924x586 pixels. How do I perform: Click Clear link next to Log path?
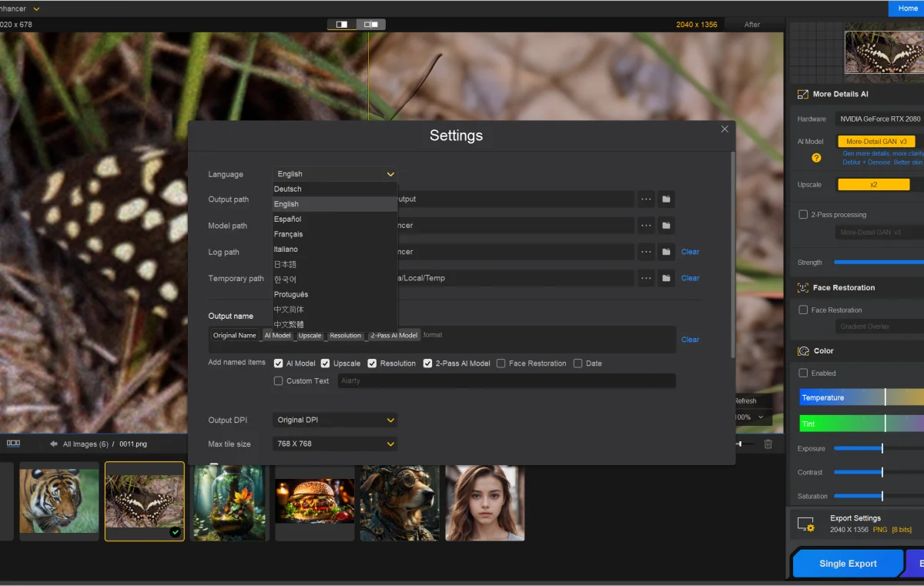click(x=690, y=252)
